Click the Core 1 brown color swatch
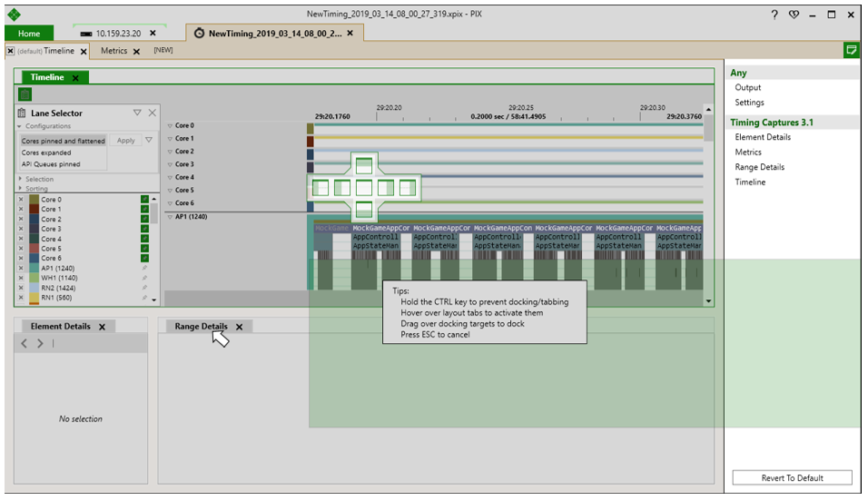Viewport: 868px width, 500px height. coord(34,209)
